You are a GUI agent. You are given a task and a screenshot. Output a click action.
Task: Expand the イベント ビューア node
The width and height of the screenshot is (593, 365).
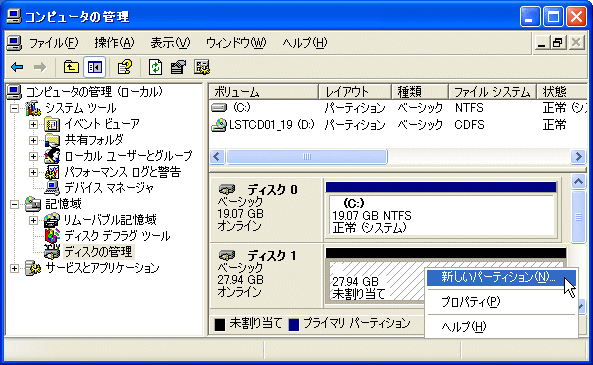pyautogui.click(x=33, y=124)
